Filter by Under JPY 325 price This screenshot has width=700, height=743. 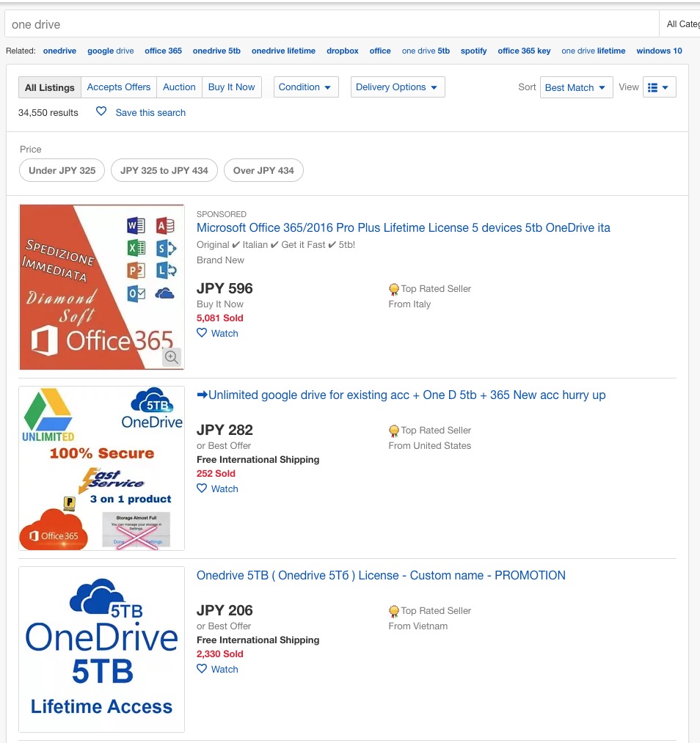[62, 170]
